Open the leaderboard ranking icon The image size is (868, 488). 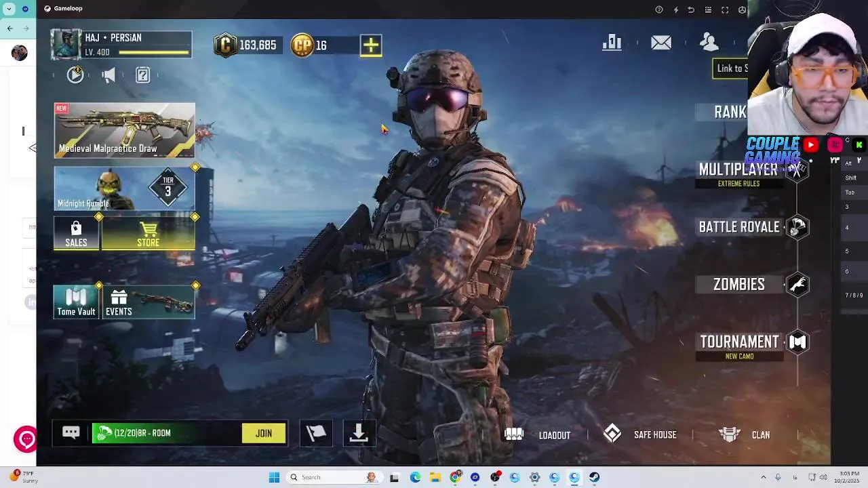612,43
